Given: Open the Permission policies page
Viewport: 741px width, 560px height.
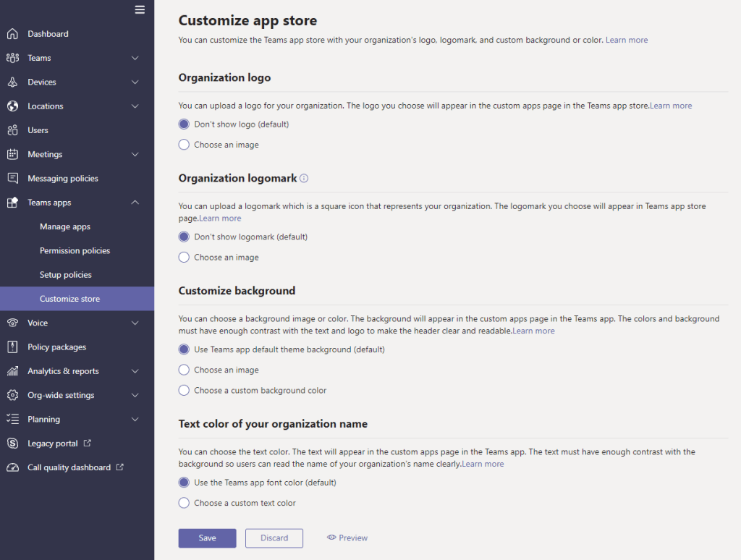Looking at the screenshot, I should 75,250.
